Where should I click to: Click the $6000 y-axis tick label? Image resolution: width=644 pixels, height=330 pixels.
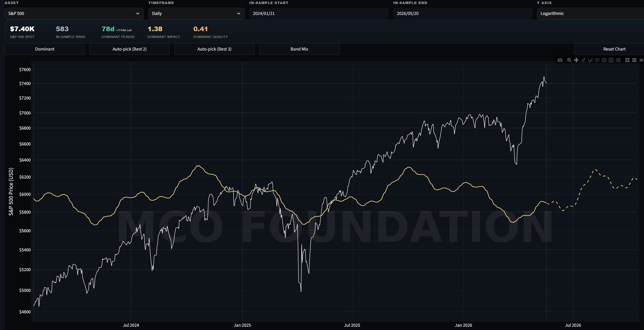(25, 194)
